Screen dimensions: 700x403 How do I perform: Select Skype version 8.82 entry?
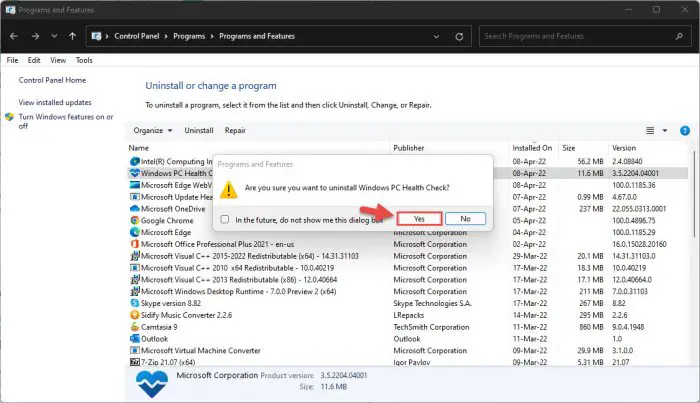click(x=171, y=303)
